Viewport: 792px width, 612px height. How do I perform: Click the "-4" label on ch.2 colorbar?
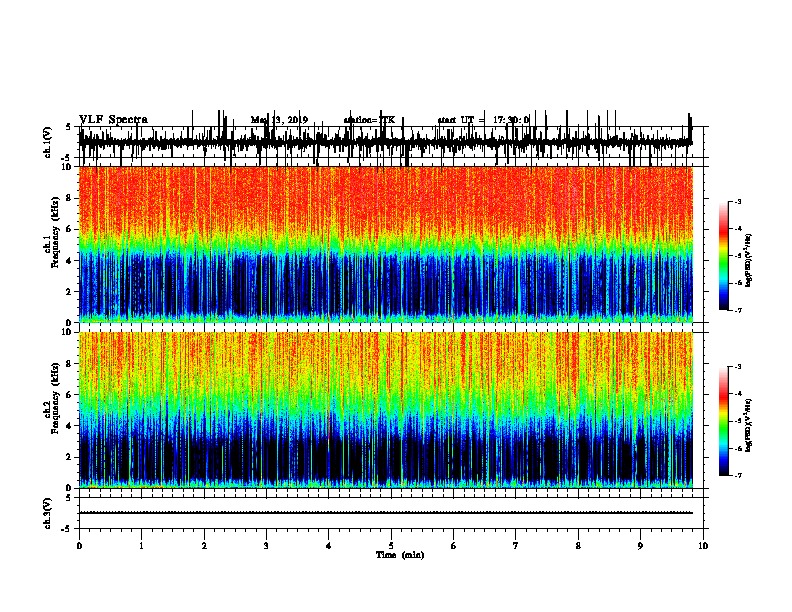738,394
